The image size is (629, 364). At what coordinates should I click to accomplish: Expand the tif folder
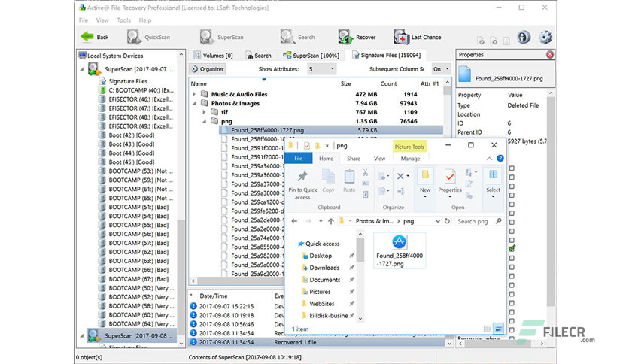pyautogui.click(x=204, y=112)
